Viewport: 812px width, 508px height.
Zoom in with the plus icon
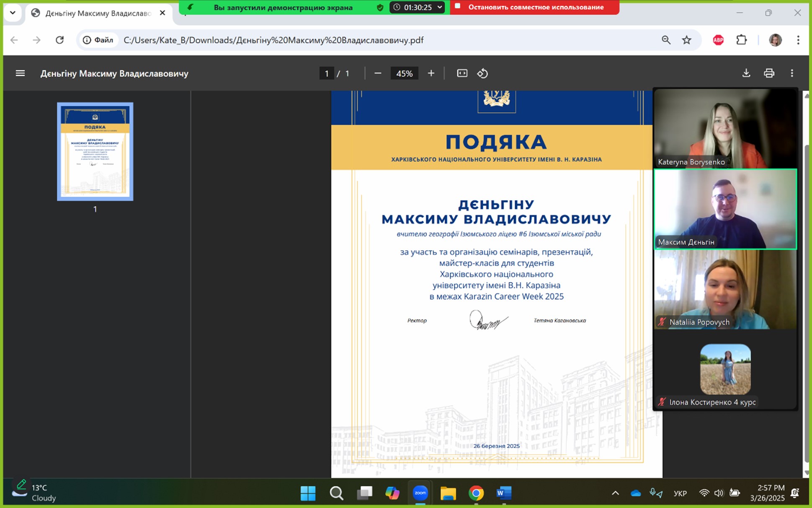431,73
